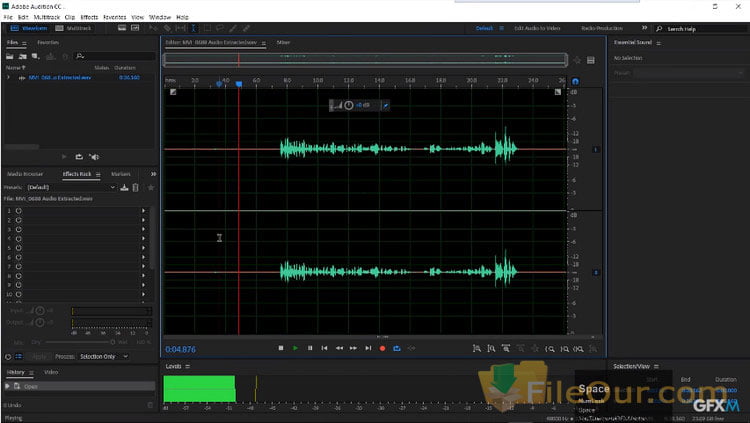Viewport: 750px width, 423px height.
Task: Click the red Record button
Action: click(382, 348)
